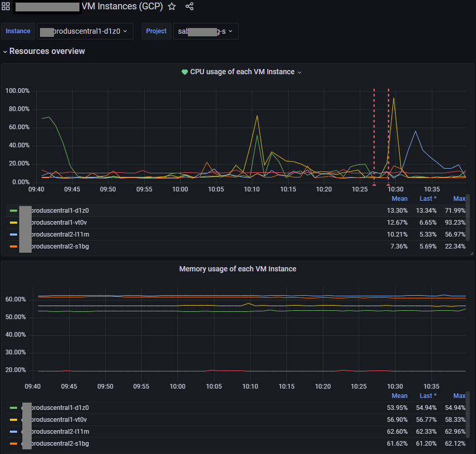Click the Instance filter label
The height and width of the screenshot is (454, 476).
(x=18, y=31)
